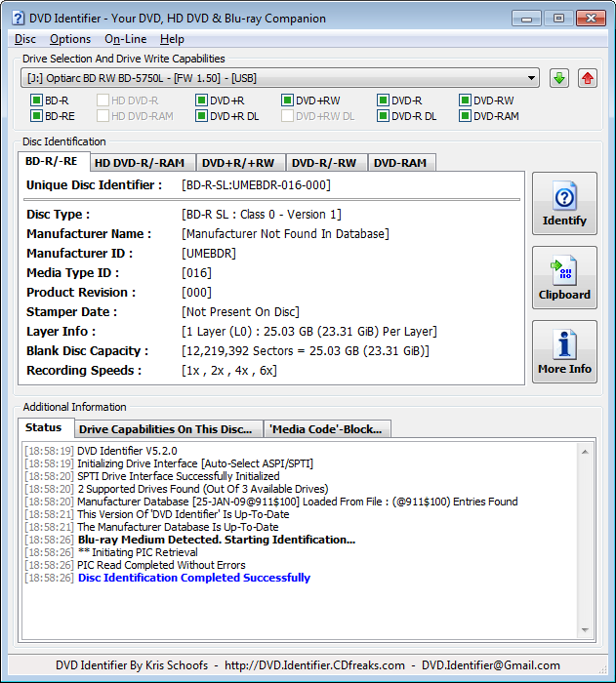This screenshot has height=683, width=616.
Task: Click the status log scroll-down arrow
Action: pos(585,630)
